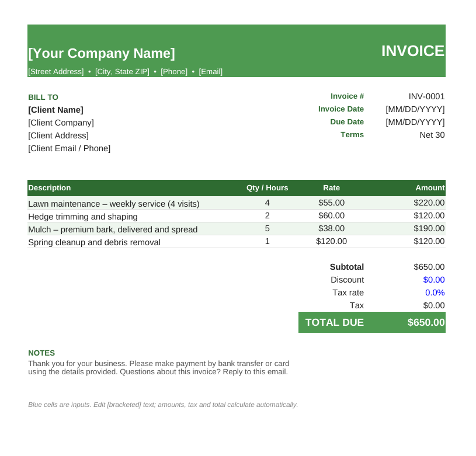Image resolution: width=476 pixels, height=456 pixels.
Task: Select the Spring cleanup $120.00 rate
Action: click(x=332, y=241)
